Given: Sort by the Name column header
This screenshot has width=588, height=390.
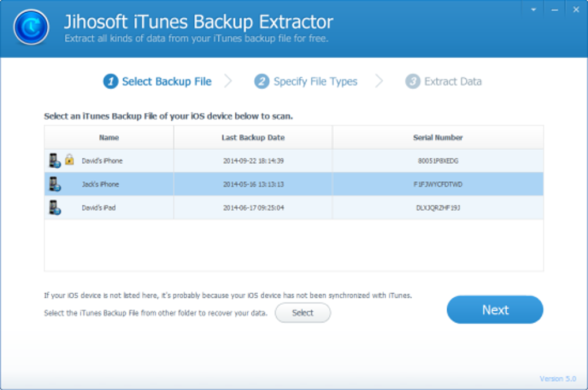Looking at the screenshot, I should (109, 138).
